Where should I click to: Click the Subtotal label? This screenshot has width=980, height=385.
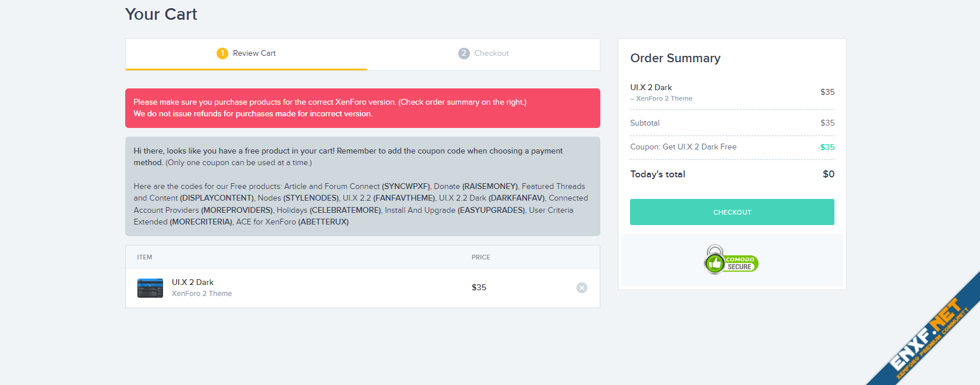click(x=645, y=123)
